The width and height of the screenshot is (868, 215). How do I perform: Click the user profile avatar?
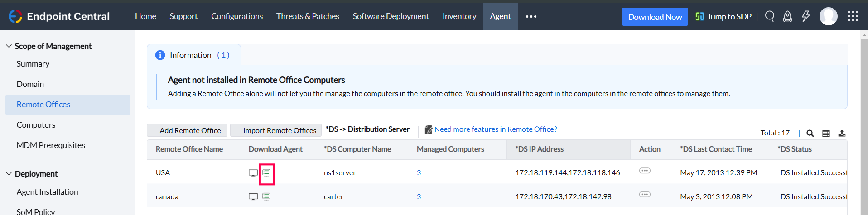(828, 17)
